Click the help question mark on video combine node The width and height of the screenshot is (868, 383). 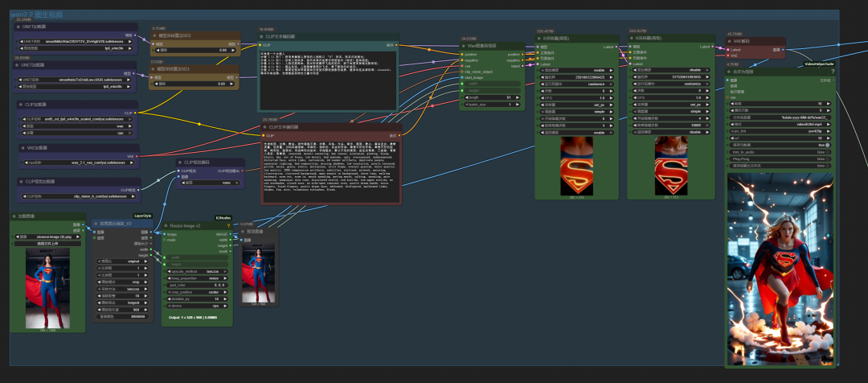833,72
